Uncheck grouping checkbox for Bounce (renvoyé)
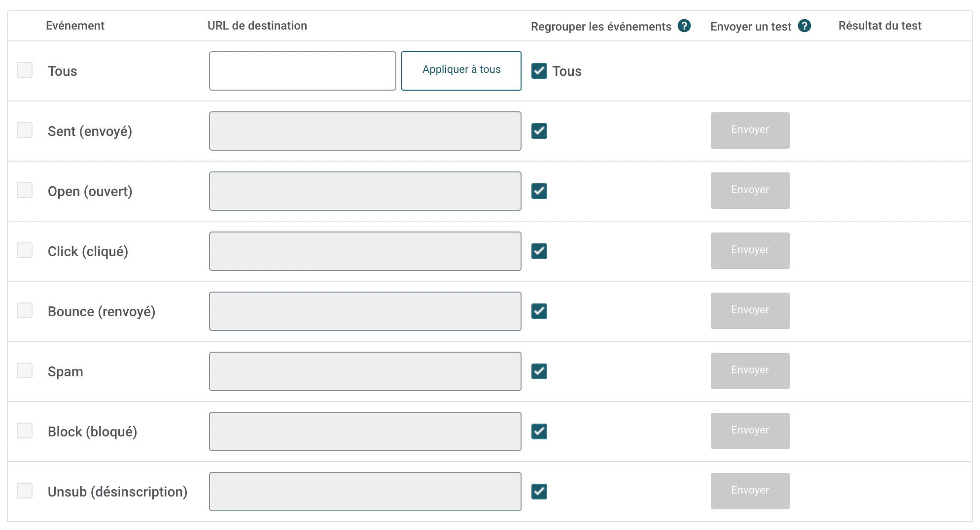The height and width of the screenshot is (530, 980). (x=539, y=311)
